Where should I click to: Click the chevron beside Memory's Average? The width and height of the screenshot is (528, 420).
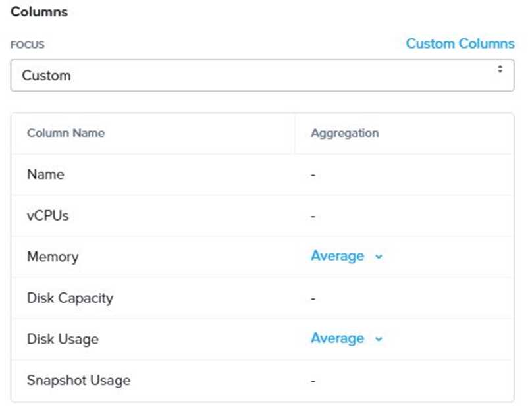click(x=379, y=257)
